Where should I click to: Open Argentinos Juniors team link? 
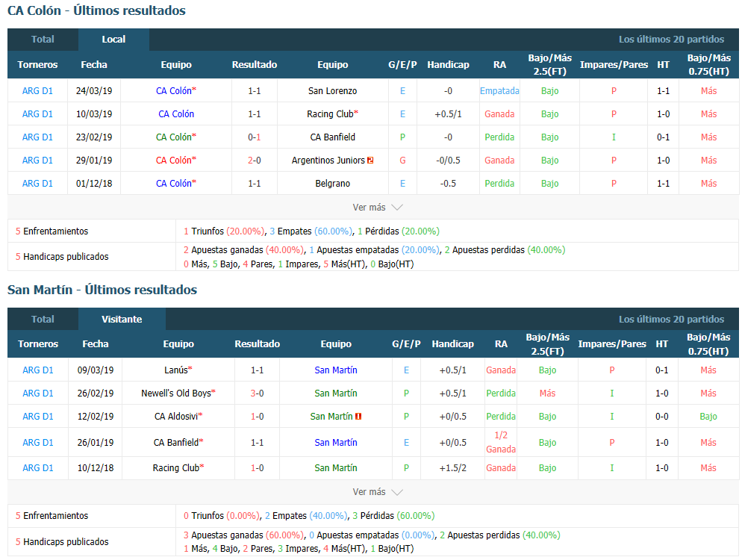click(x=328, y=161)
